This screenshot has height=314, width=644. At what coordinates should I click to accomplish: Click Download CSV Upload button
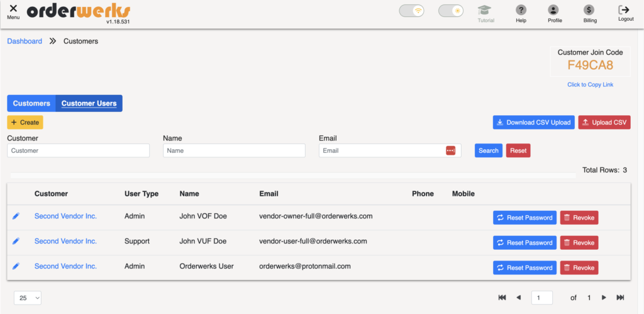click(x=533, y=123)
